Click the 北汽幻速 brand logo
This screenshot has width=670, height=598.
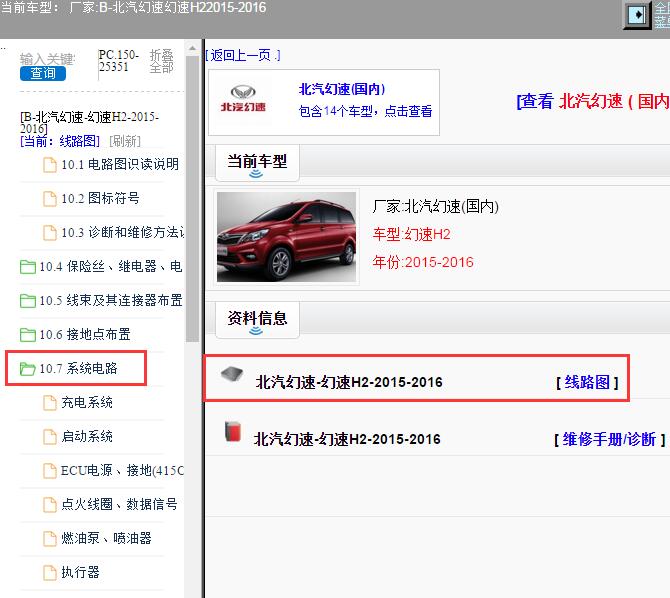[243, 98]
